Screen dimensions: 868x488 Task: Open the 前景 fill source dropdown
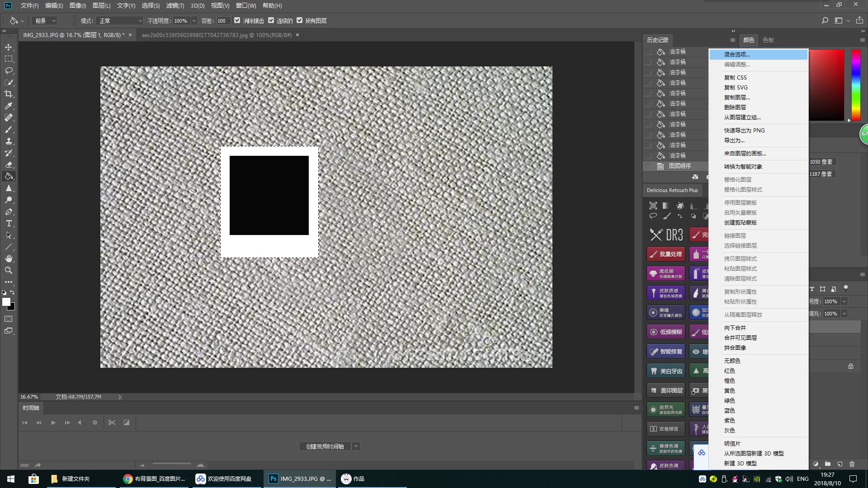point(45,21)
